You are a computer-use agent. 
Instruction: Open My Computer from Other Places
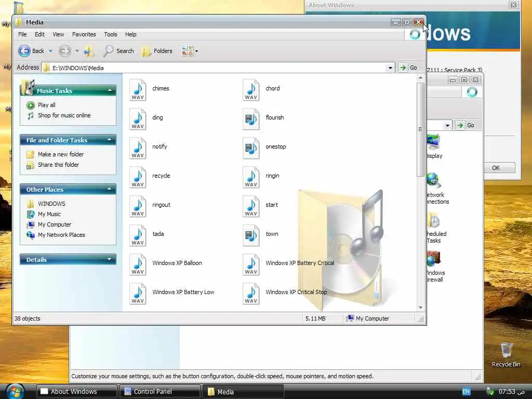[x=55, y=224]
